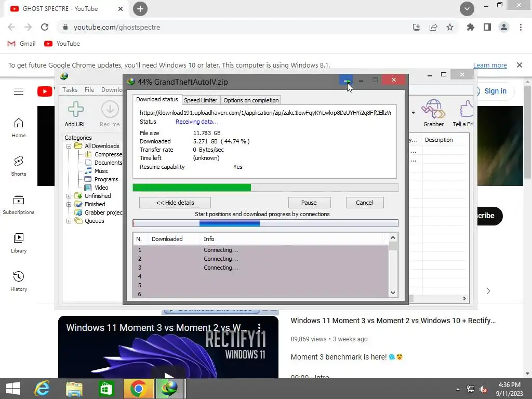Image resolution: width=532 pixels, height=399 pixels.
Task: Click the Share page icon in Chrome
Action: (x=433, y=27)
